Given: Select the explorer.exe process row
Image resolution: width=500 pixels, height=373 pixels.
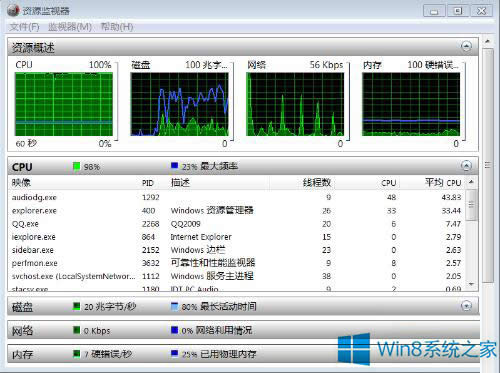Looking at the screenshot, I should (237, 211).
